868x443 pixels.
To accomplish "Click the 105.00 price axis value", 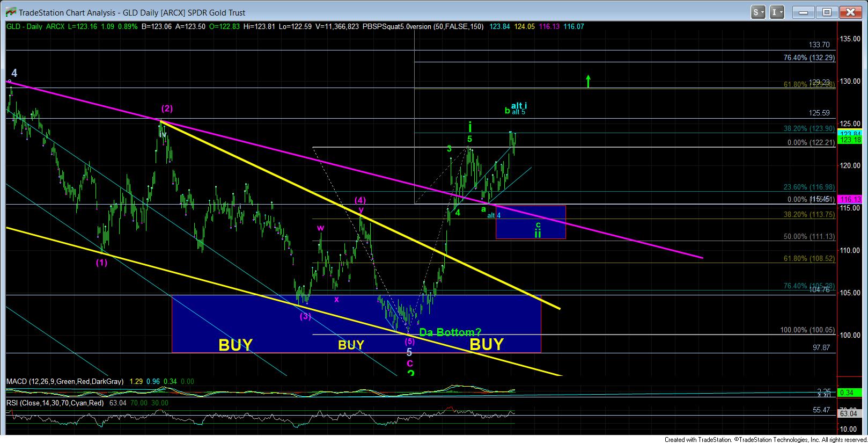I will tap(851, 293).
